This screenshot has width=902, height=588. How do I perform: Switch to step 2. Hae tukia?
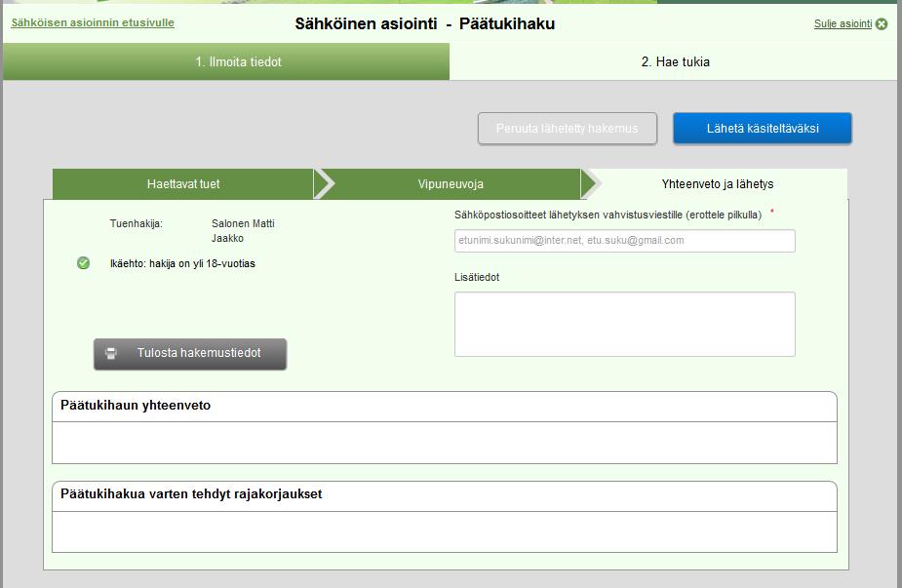click(x=676, y=61)
